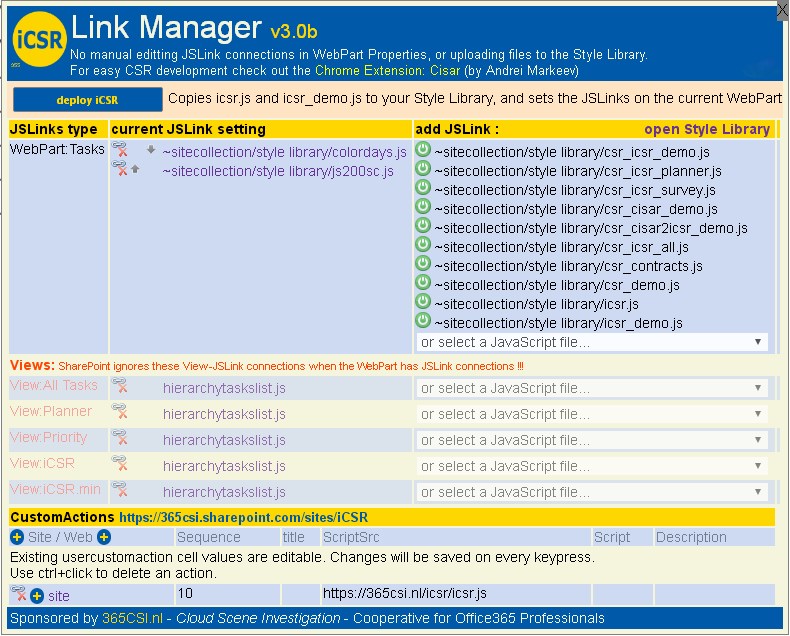Viewport: 790px width, 636px height.
Task: Add csr_cisar_demo.js via green power icon
Action: click(x=423, y=206)
